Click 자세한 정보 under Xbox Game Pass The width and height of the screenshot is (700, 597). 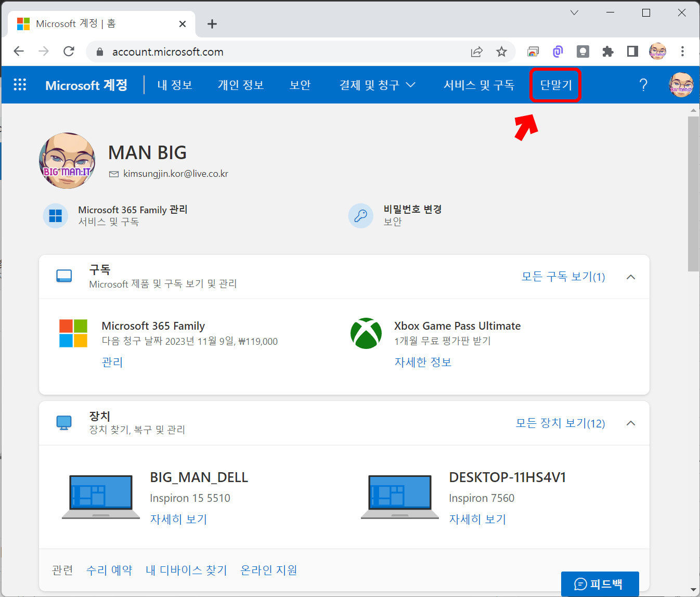click(423, 362)
